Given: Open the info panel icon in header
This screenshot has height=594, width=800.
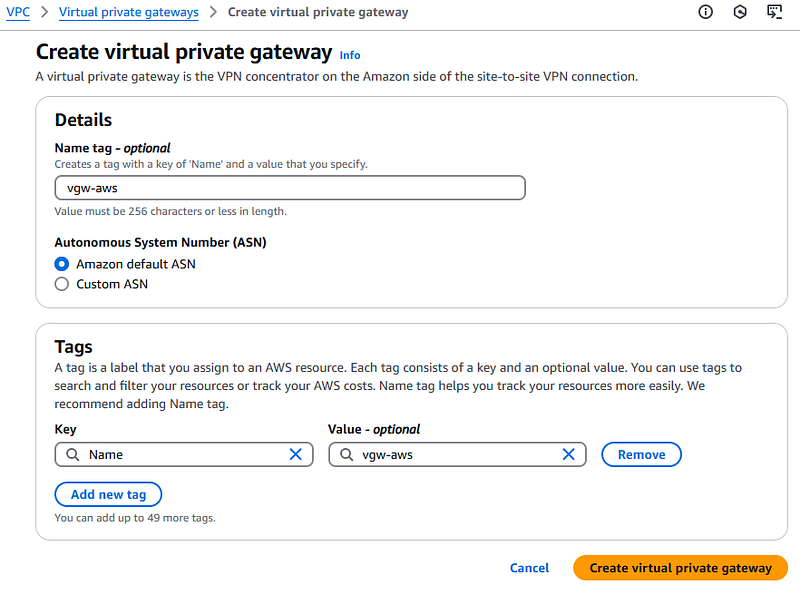Looking at the screenshot, I should coord(705,12).
